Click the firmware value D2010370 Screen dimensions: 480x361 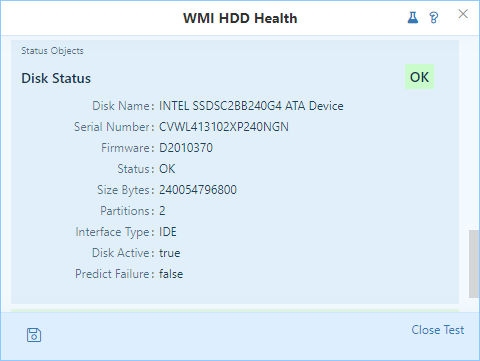coord(186,148)
